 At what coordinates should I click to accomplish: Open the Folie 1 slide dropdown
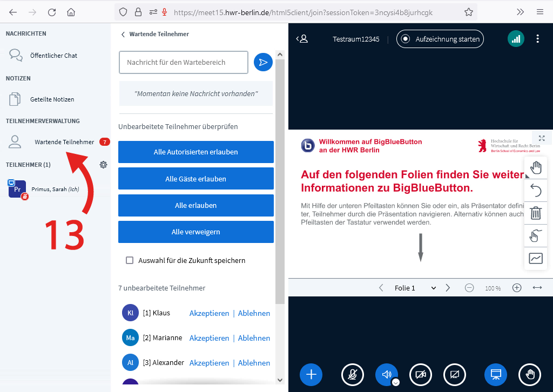click(x=415, y=288)
